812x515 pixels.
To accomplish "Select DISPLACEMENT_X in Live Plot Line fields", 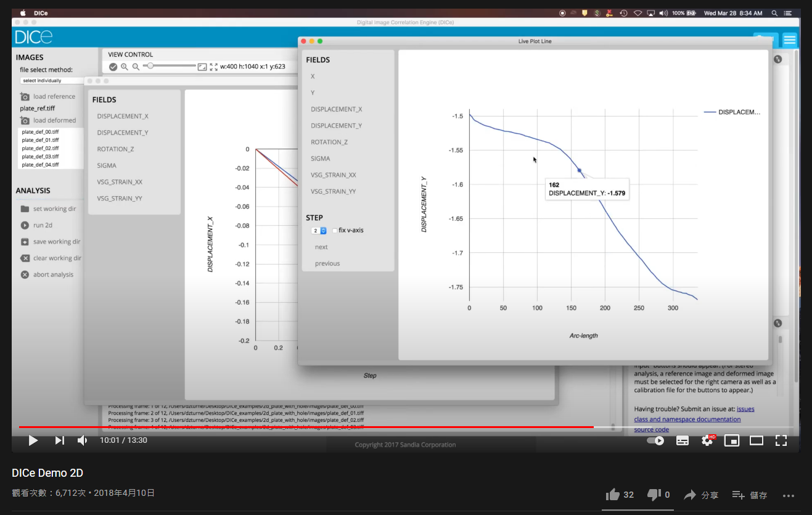I will click(336, 109).
